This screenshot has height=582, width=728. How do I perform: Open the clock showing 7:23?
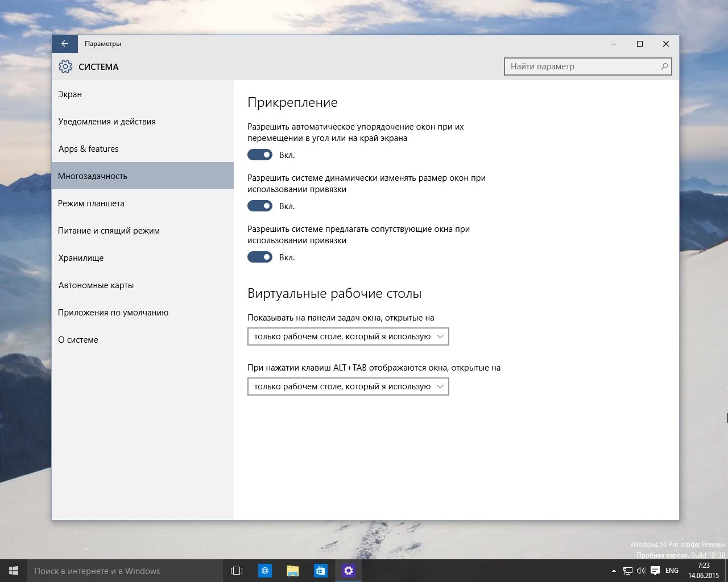[x=704, y=571]
